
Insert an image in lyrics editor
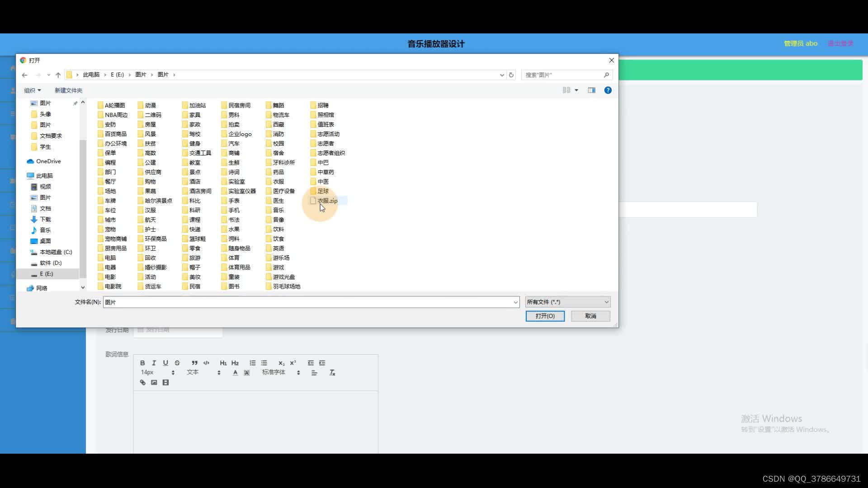point(154,383)
